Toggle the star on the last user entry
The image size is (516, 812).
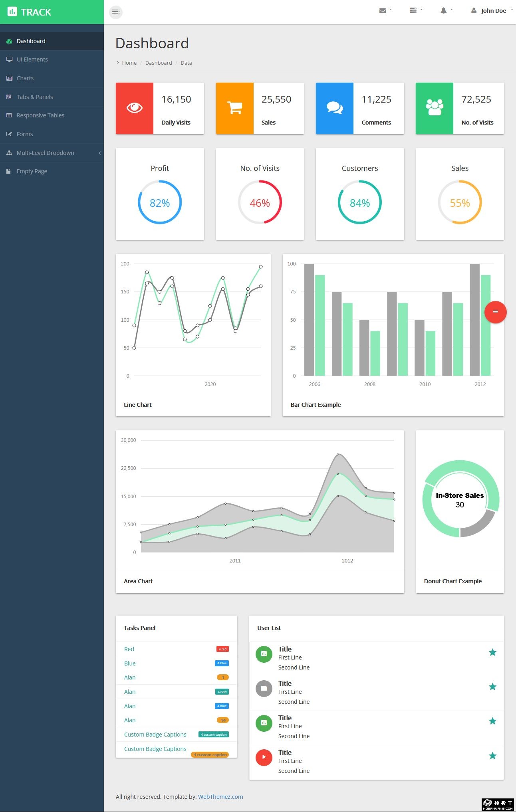coord(492,756)
